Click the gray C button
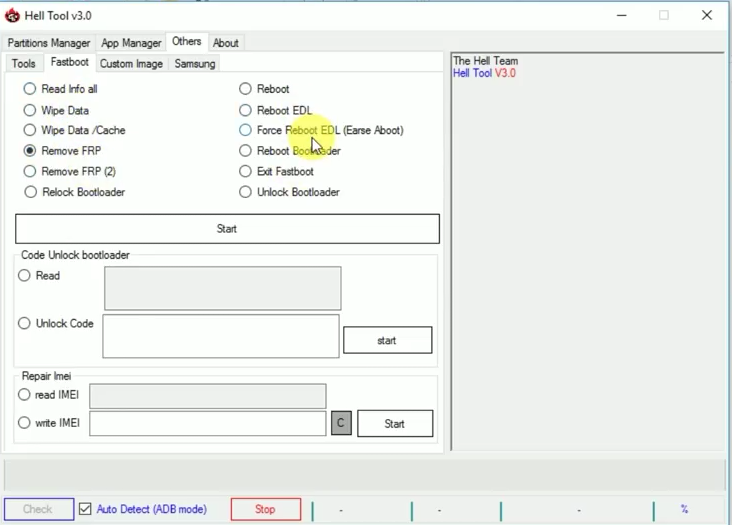The width and height of the screenshot is (732, 525). coord(341,423)
